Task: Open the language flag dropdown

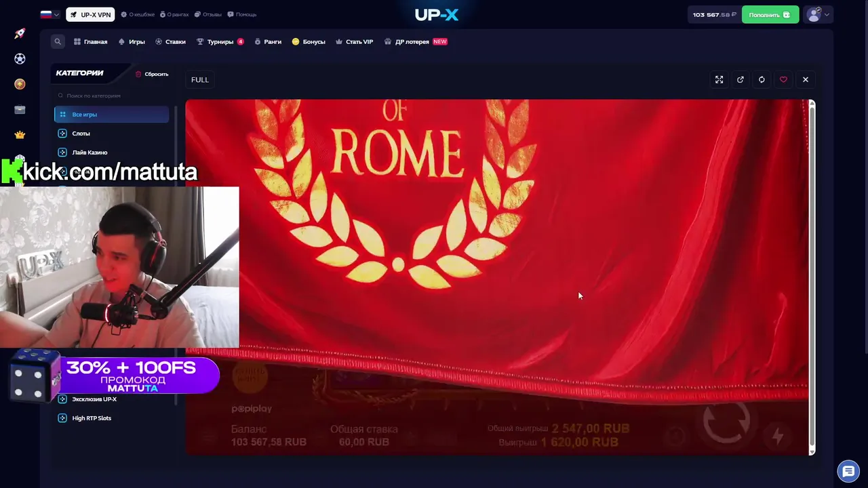Action: click(50, 14)
